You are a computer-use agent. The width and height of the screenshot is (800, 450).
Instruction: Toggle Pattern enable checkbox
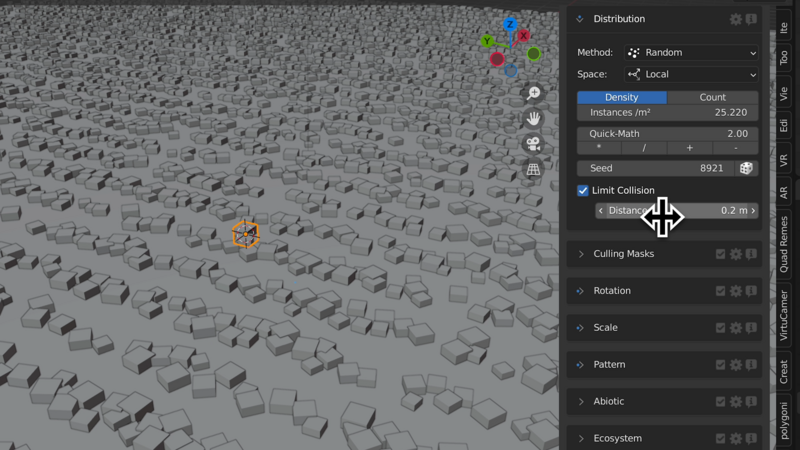[x=720, y=365]
